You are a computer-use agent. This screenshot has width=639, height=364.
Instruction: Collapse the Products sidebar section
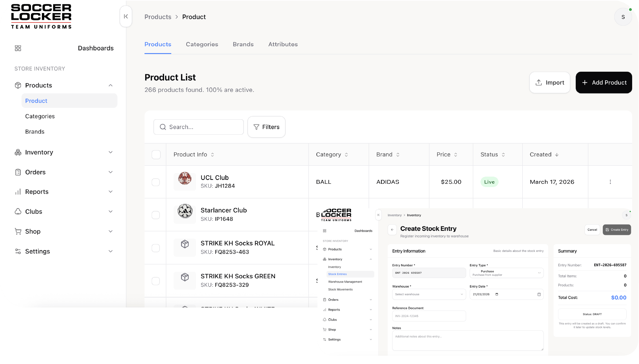tap(111, 85)
